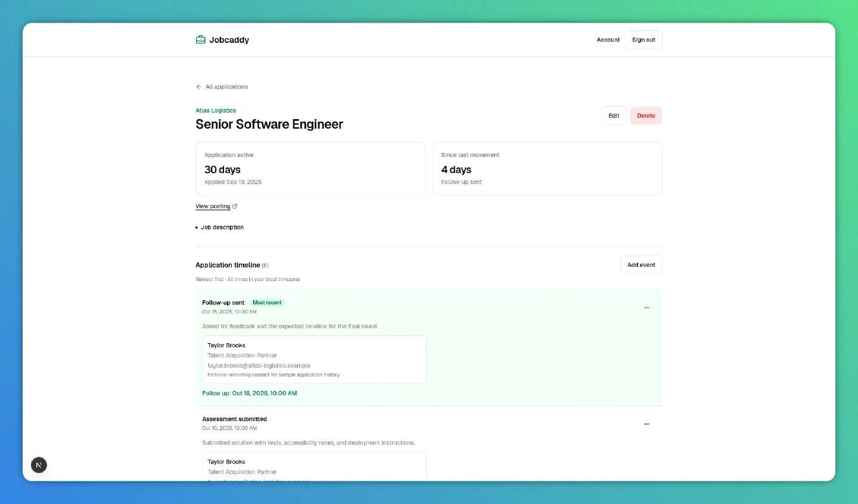This screenshot has width=858, height=504.
Task: Click the external link icon next to View posting
Action: click(235, 206)
